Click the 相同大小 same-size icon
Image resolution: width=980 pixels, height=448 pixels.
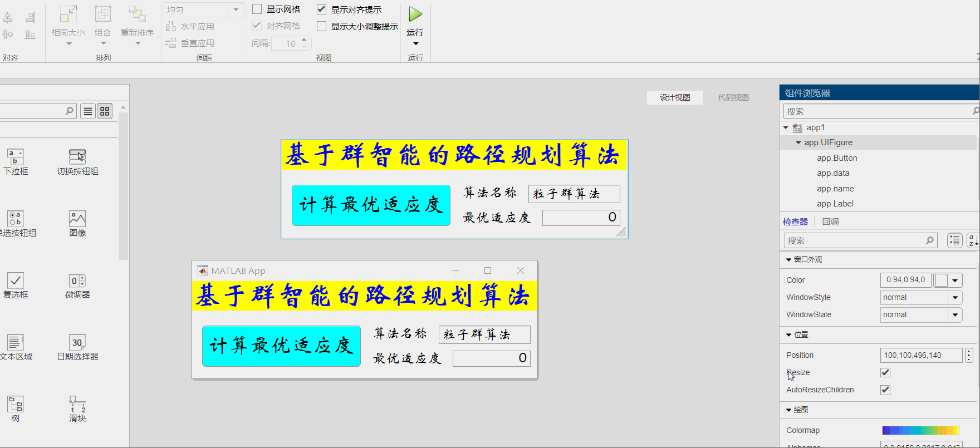[68, 14]
